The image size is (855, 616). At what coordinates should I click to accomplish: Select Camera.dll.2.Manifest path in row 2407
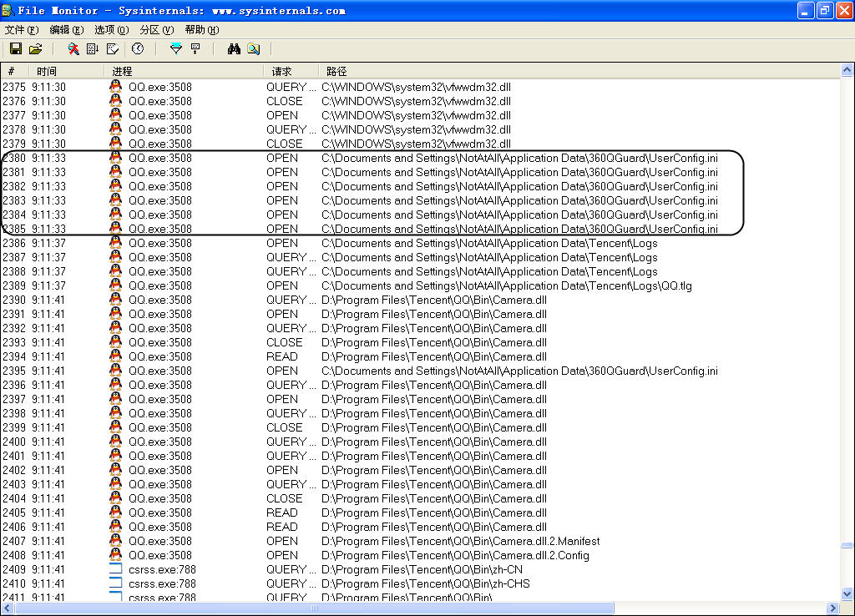pos(461,540)
